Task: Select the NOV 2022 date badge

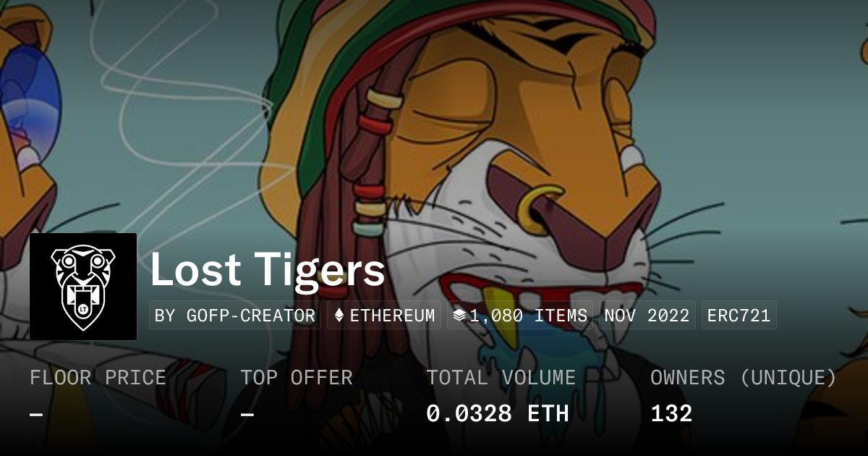Action: (647, 316)
